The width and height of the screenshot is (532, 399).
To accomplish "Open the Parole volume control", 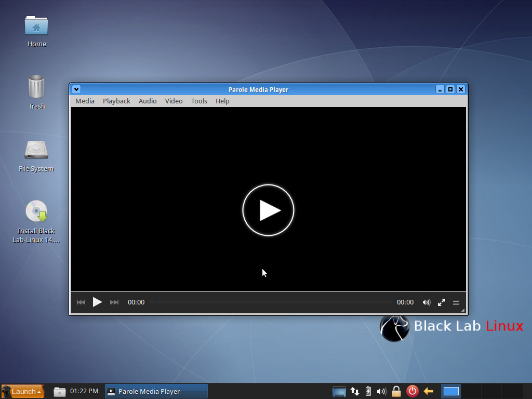I will 427,302.
